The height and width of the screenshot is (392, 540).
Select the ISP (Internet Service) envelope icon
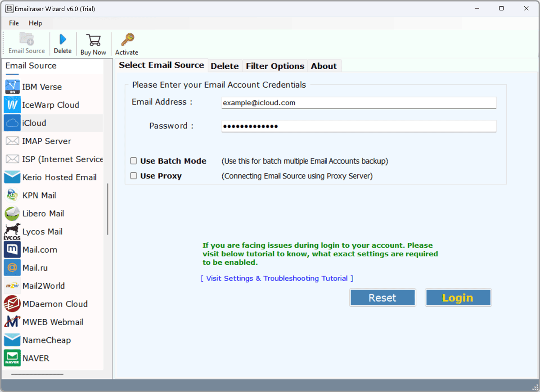(x=12, y=159)
